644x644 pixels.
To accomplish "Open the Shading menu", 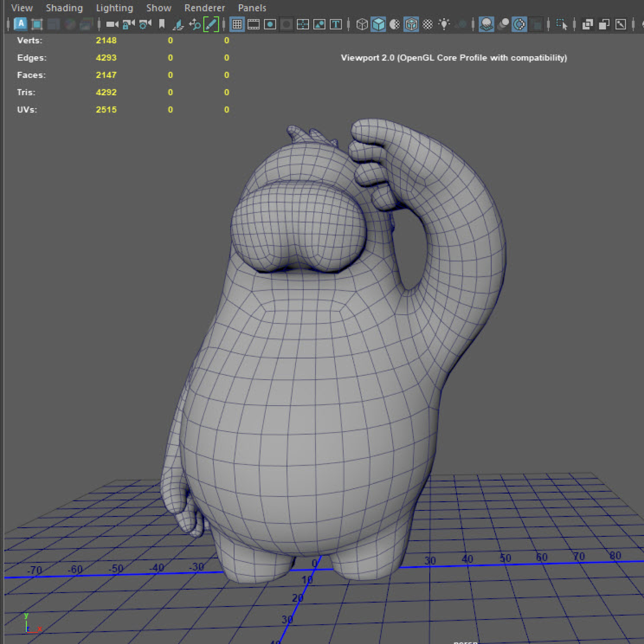I will 64,8.
